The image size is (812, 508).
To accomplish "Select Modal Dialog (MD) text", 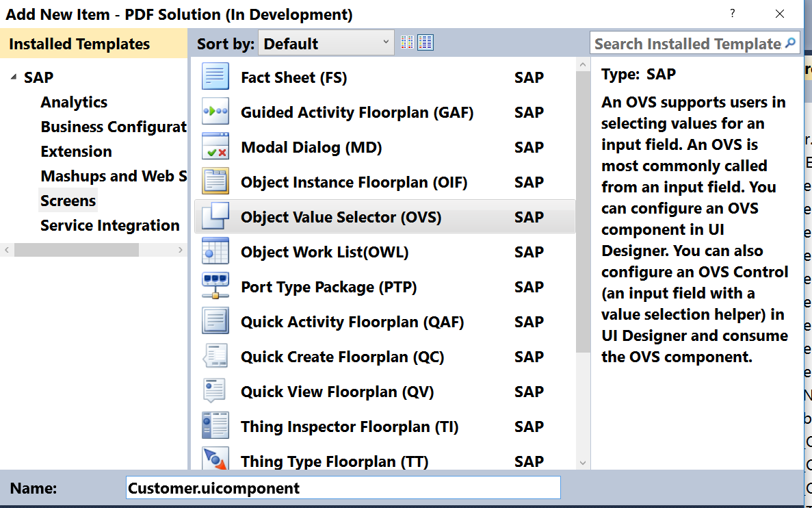I will pos(311,147).
